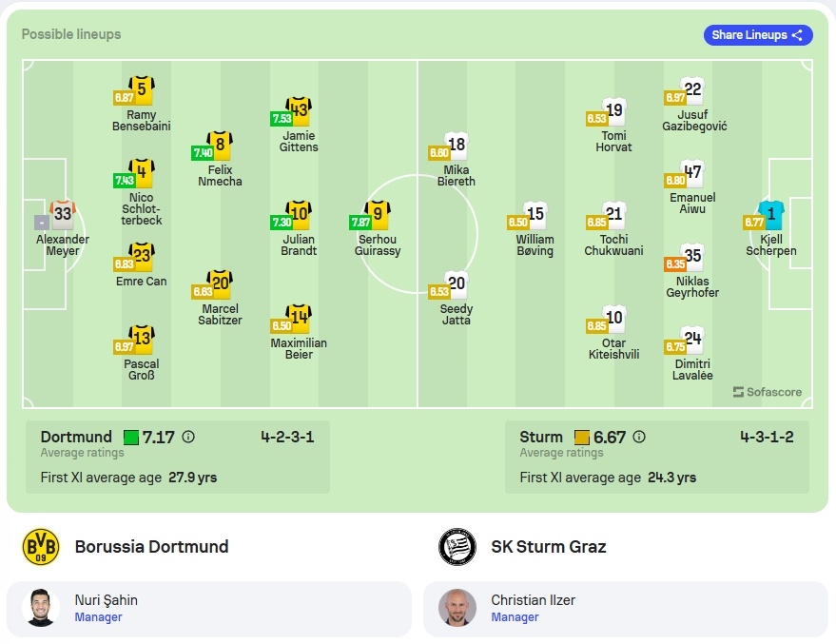Click Dortmund's green average rating square

pos(131,438)
